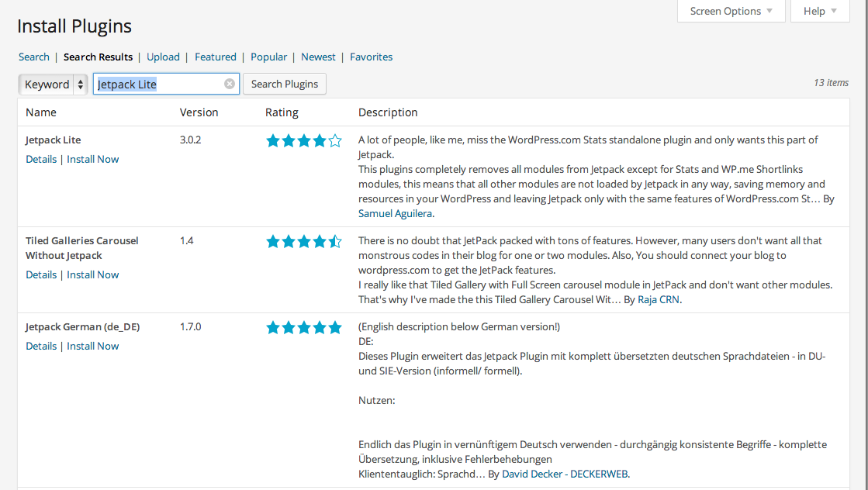Viewport: 868px width, 490px height.
Task: Click the Rating column header
Action: [282, 113]
